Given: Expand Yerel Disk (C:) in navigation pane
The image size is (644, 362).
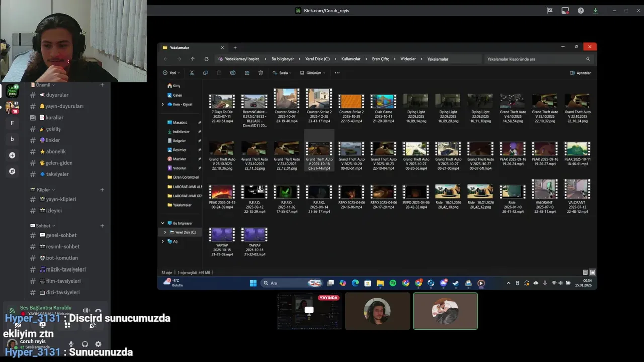Looking at the screenshot, I should (165, 232).
